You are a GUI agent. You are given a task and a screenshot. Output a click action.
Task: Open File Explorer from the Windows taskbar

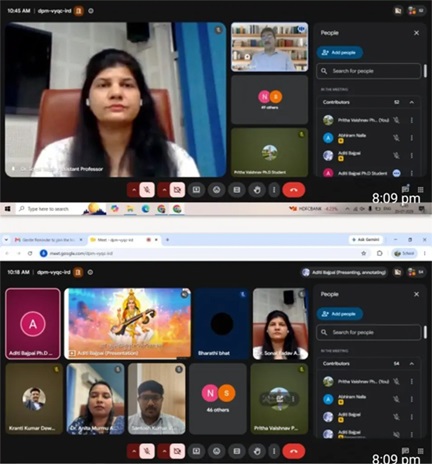pyautogui.click(x=130, y=209)
